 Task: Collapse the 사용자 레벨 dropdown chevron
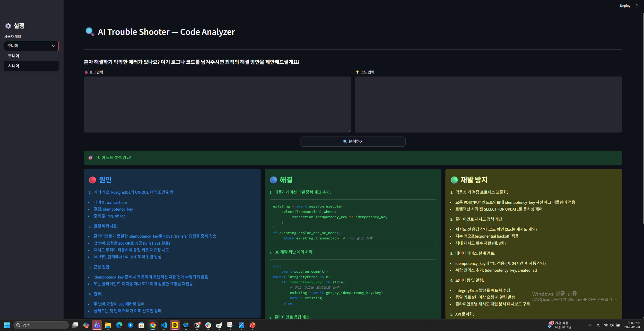tap(53, 46)
